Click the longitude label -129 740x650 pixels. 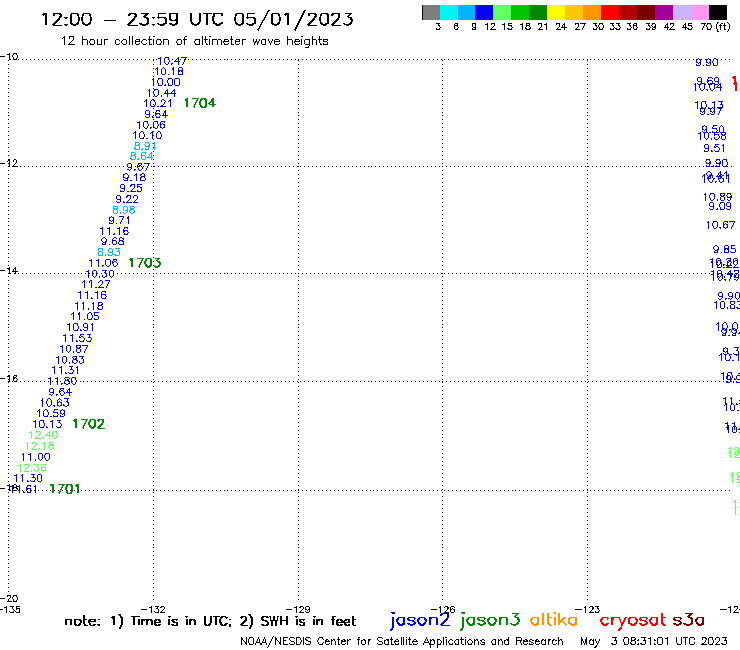pos(298,609)
